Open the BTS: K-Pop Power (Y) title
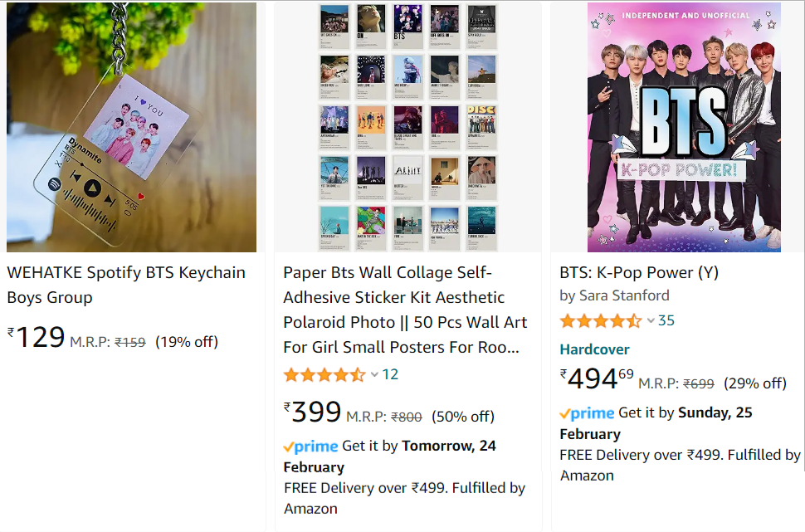The width and height of the screenshot is (805, 532). tap(639, 272)
